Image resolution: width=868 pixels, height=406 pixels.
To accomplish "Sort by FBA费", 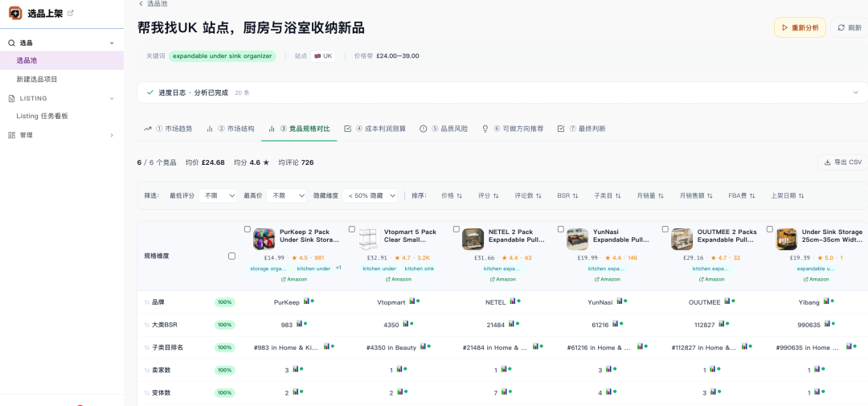I will (741, 195).
